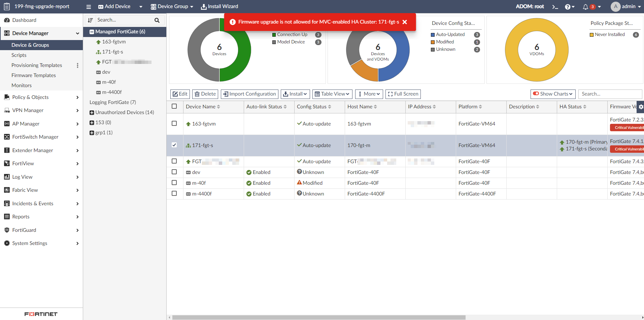
Task: Expand the Unauthorized Devices group
Action: (92, 112)
